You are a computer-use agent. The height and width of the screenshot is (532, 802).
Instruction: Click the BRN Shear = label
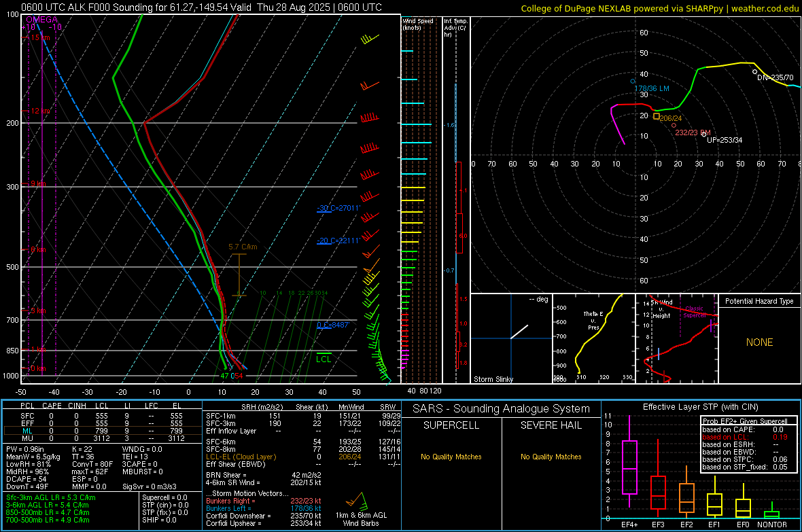226,475
